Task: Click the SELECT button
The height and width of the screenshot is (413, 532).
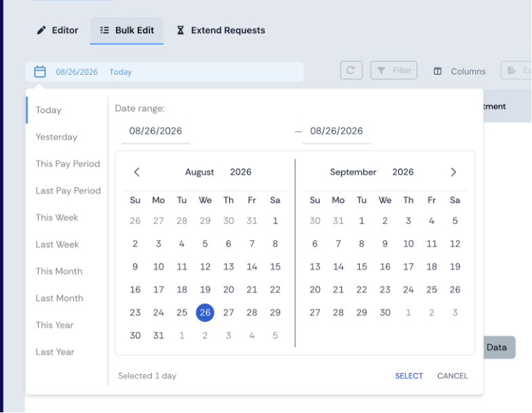Action: click(408, 376)
